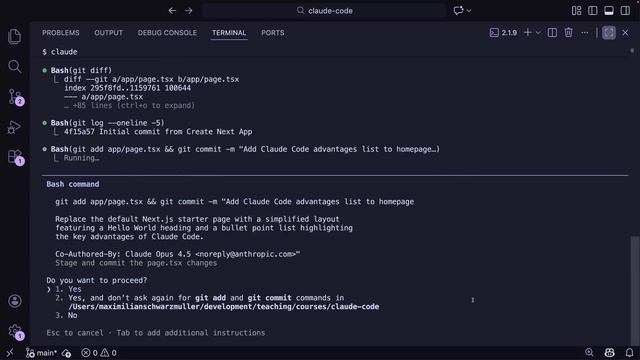Image resolution: width=640 pixels, height=360 pixels.
Task: Select the TERMINAL tab
Action: pyautogui.click(x=229, y=33)
